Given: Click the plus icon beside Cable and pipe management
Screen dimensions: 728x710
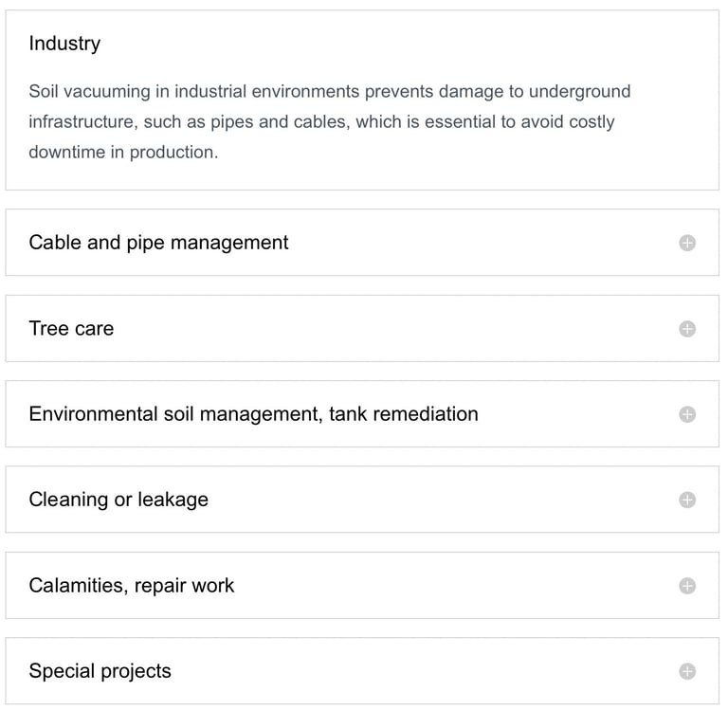Looking at the screenshot, I should pos(687,243).
